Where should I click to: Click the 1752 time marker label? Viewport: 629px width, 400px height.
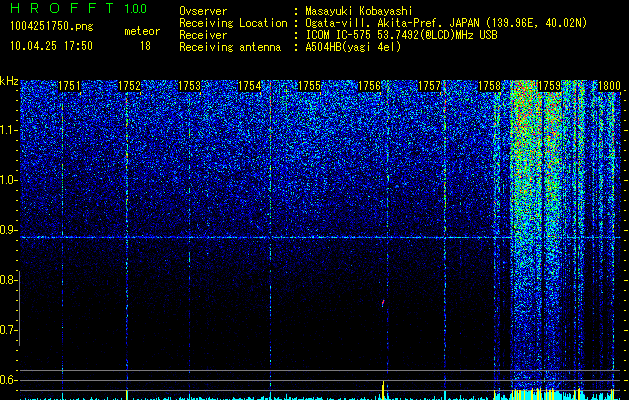(x=130, y=86)
